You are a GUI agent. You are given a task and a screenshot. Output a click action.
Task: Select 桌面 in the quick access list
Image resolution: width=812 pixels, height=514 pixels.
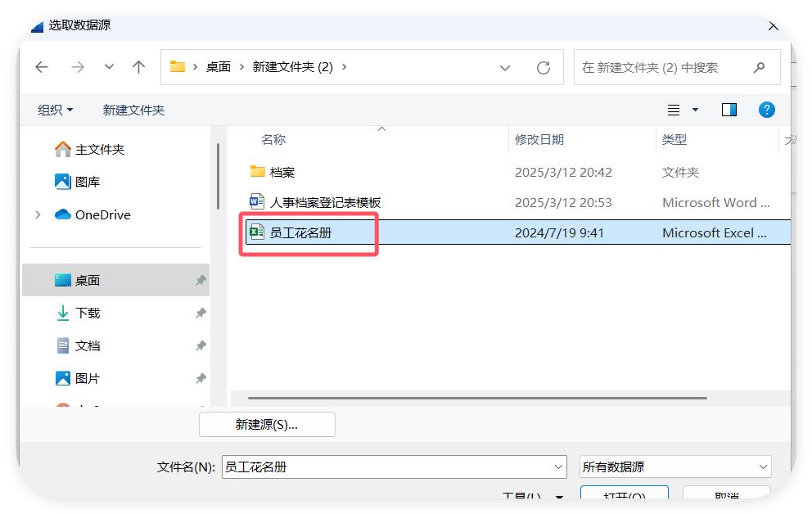point(115,280)
